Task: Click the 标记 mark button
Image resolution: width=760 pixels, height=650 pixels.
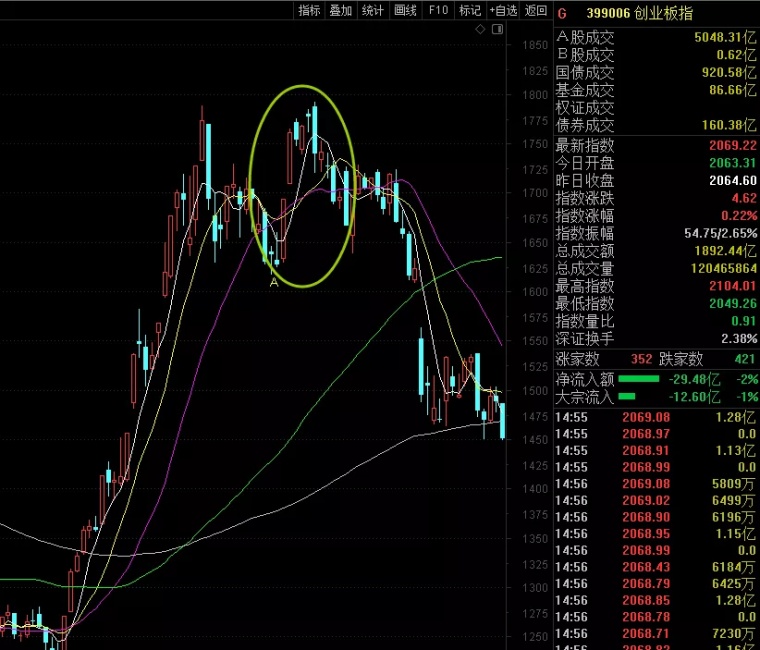Action: (470, 10)
